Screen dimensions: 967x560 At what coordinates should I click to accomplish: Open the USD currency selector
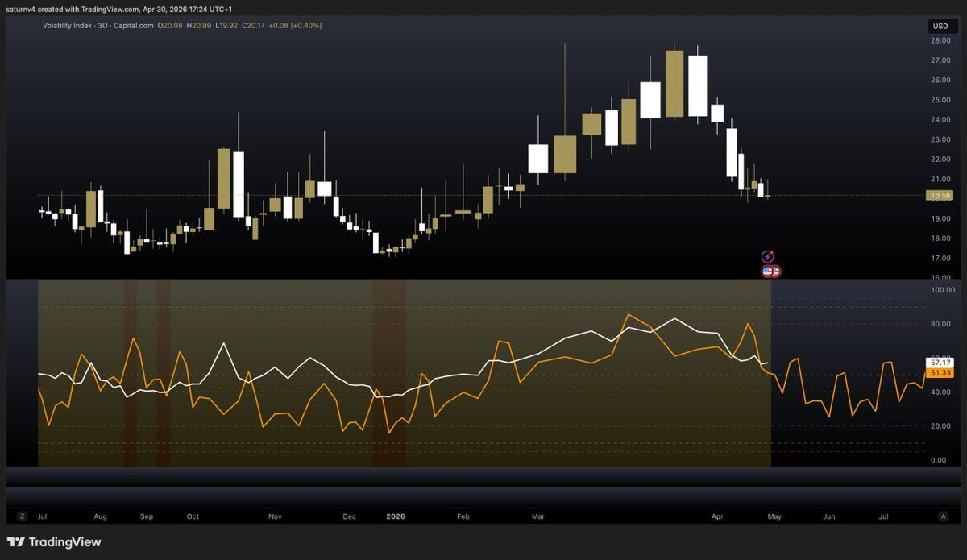(x=941, y=26)
